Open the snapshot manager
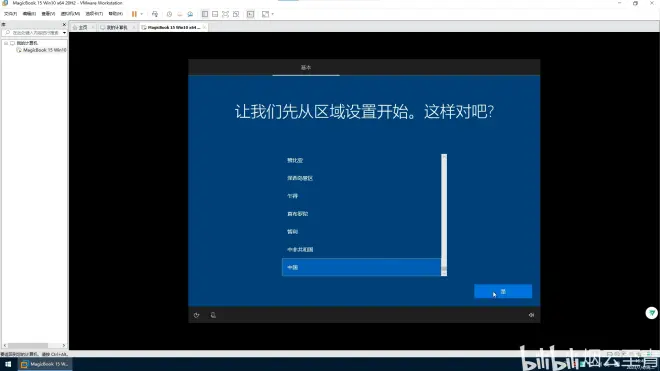The height and width of the screenshot is (371, 660). pyautogui.click(x=190, y=14)
